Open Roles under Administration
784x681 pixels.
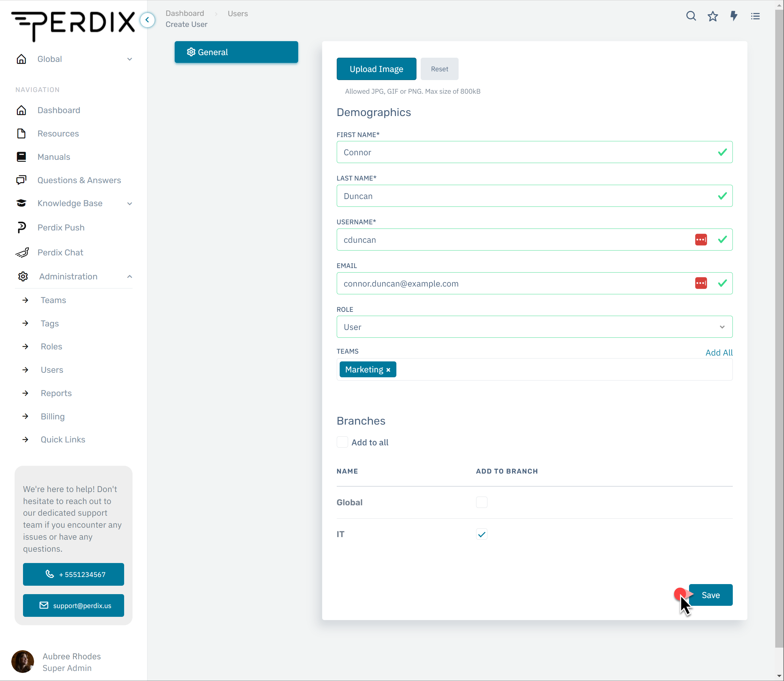pyautogui.click(x=51, y=346)
